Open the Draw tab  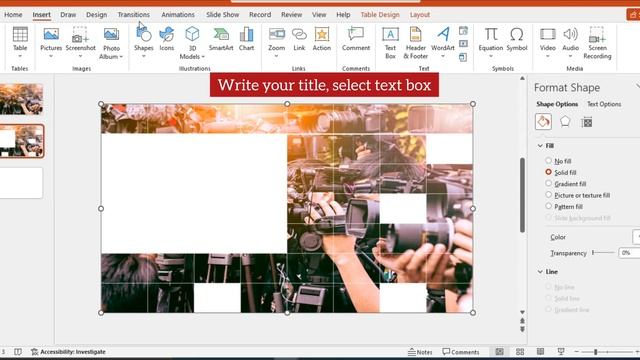[x=68, y=15]
